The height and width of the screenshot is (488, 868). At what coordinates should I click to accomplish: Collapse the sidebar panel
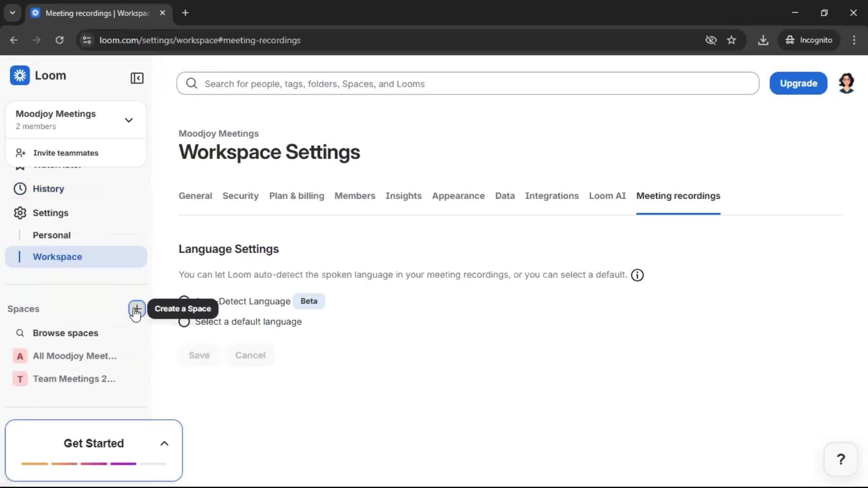pyautogui.click(x=137, y=78)
